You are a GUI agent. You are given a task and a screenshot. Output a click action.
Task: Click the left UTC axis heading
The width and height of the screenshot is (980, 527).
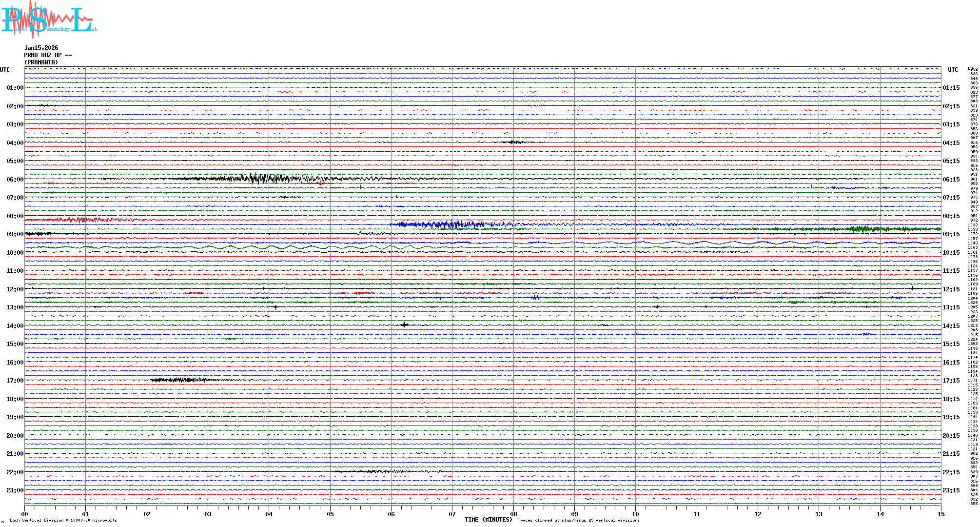5,70
